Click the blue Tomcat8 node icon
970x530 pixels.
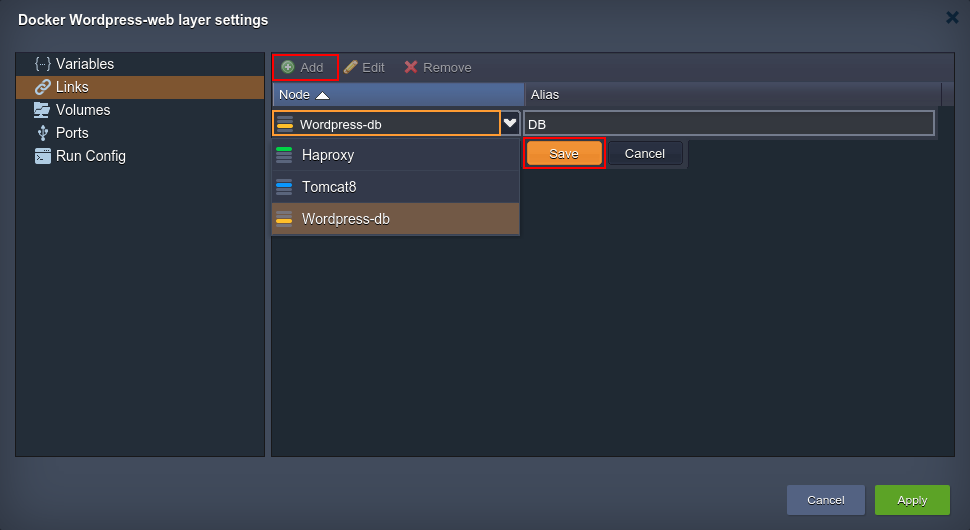[x=284, y=187]
